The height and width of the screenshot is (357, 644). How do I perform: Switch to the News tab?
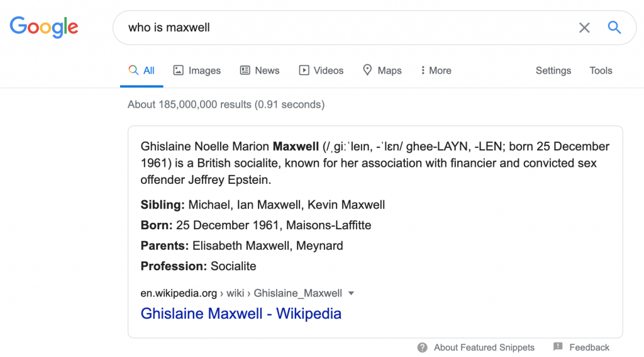tap(267, 71)
